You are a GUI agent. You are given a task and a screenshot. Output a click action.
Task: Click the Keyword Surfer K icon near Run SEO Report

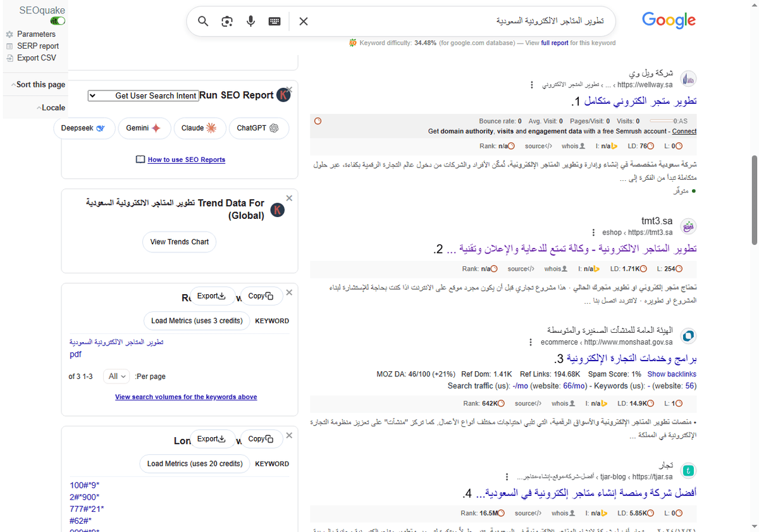point(283,95)
